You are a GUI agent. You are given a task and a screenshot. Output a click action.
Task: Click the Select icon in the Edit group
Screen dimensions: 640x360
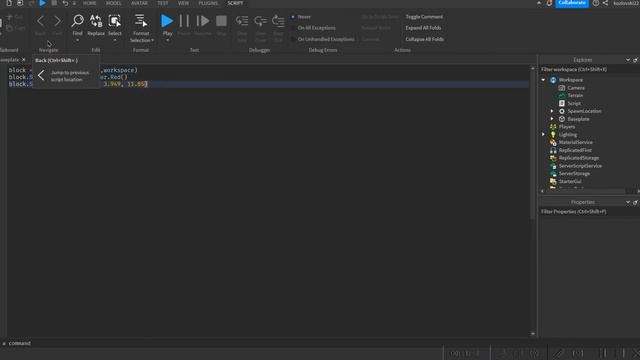coord(115,20)
